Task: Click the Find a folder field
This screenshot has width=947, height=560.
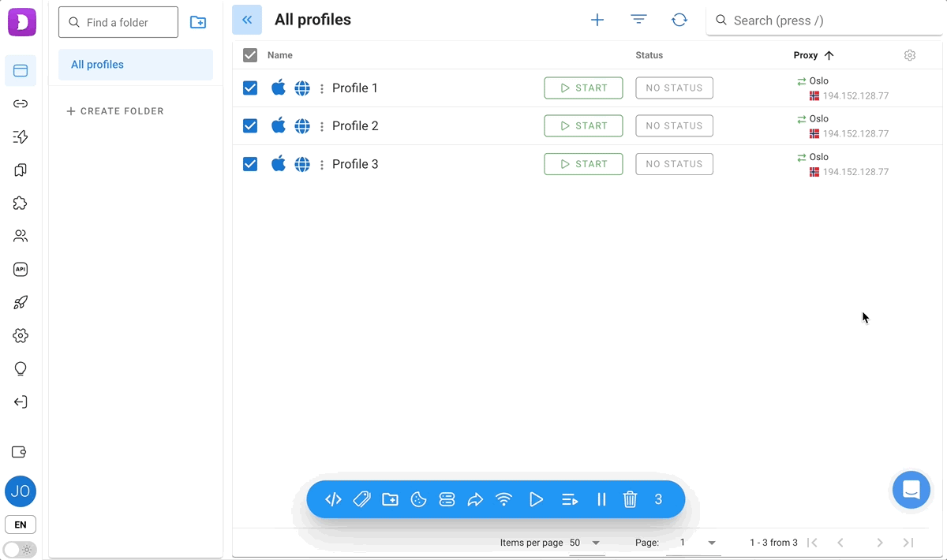Action: pyautogui.click(x=118, y=23)
